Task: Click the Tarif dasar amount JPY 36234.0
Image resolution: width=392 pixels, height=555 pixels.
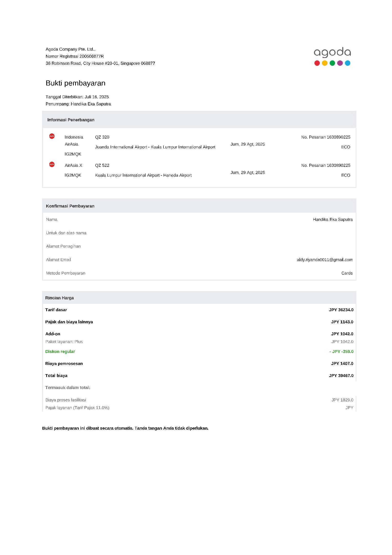Action: (x=341, y=310)
